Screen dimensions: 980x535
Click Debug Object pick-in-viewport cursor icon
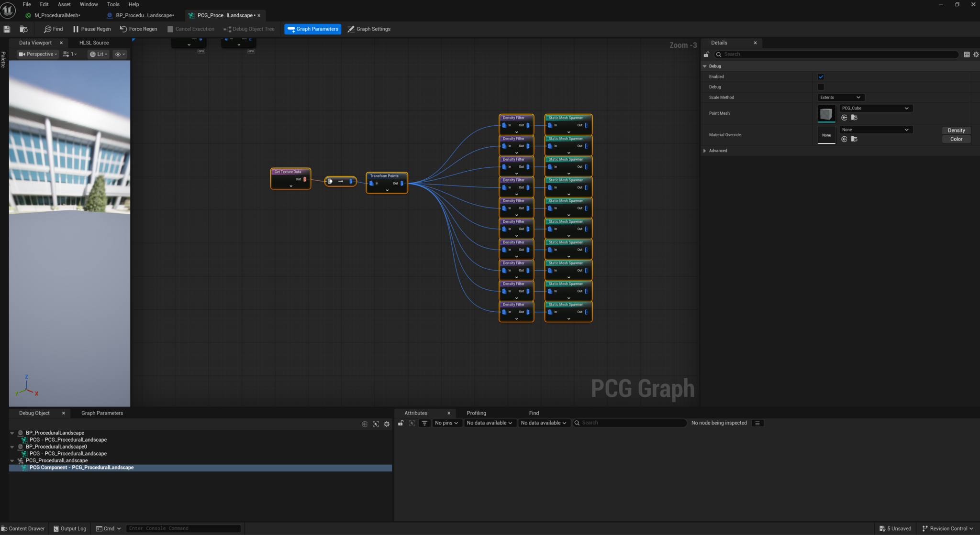pyautogui.click(x=376, y=424)
